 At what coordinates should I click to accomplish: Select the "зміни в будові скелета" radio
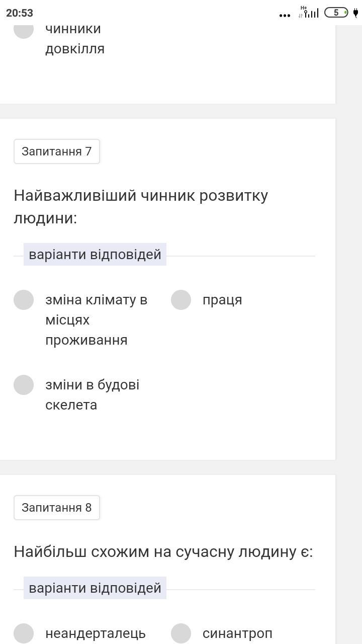tap(24, 385)
